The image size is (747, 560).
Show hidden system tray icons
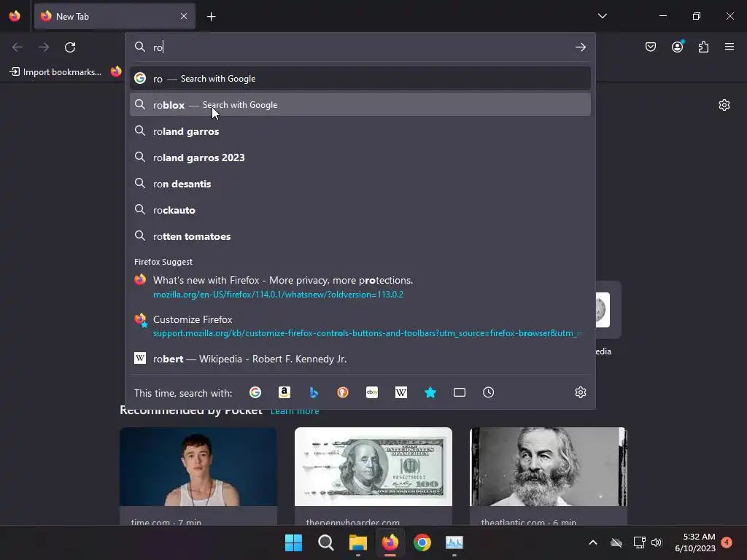coord(593,542)
